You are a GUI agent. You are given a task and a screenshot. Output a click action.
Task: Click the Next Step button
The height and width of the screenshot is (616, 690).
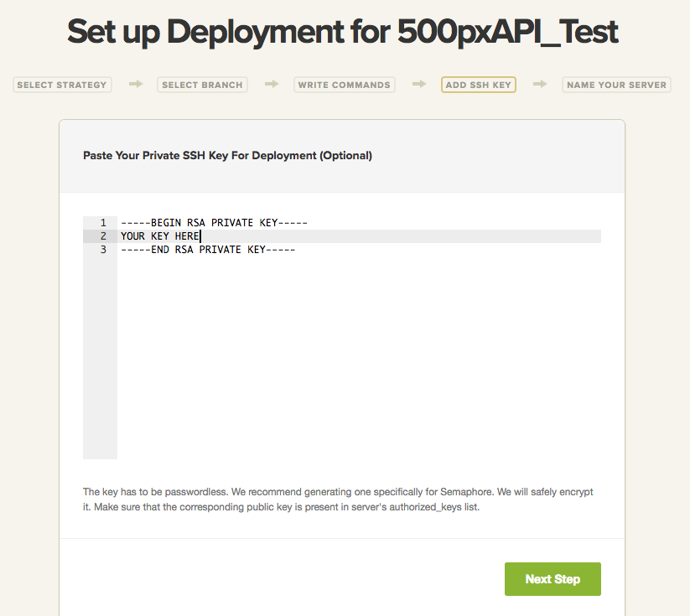(x=553, y=579)
